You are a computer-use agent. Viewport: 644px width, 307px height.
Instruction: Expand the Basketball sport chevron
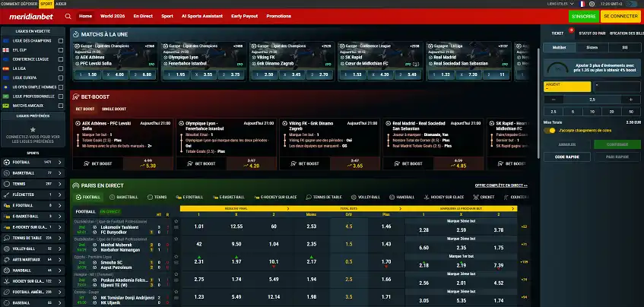59,173
